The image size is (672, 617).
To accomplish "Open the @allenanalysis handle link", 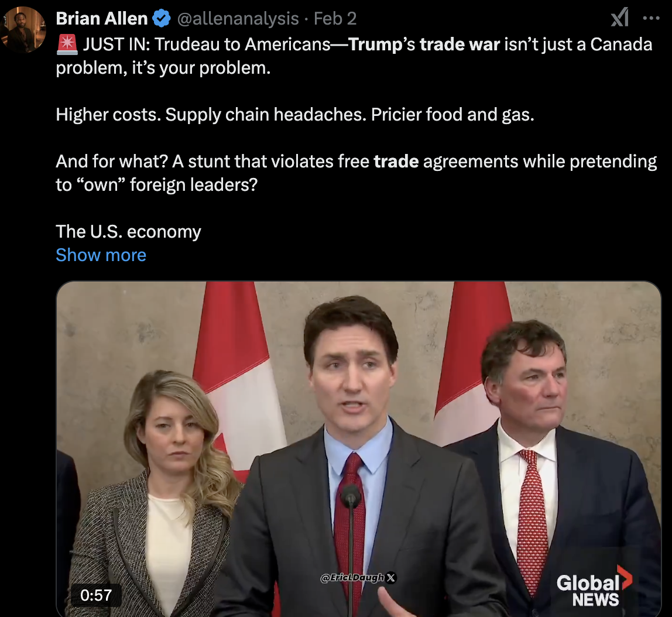I will [238, 18].
